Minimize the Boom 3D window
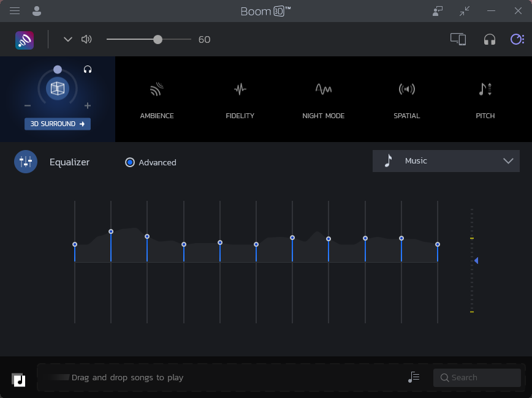The height and width of the screenshot is (398, 532). pyautogui.click(x=491, y=11)
